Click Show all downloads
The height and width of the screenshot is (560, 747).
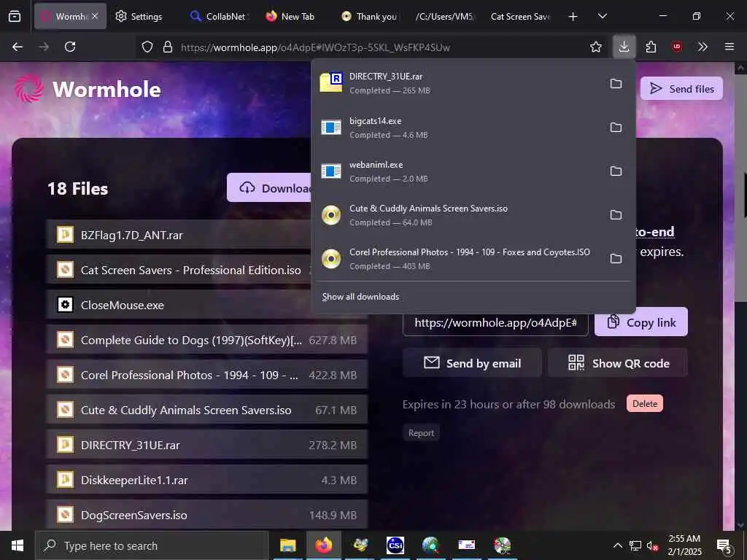[x=360, y=297]
